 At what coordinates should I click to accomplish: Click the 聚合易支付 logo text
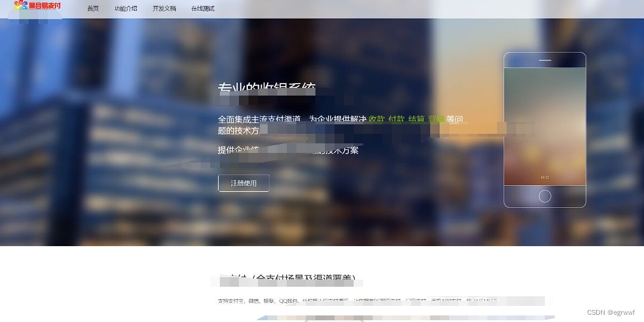click(x=45, y=5)
